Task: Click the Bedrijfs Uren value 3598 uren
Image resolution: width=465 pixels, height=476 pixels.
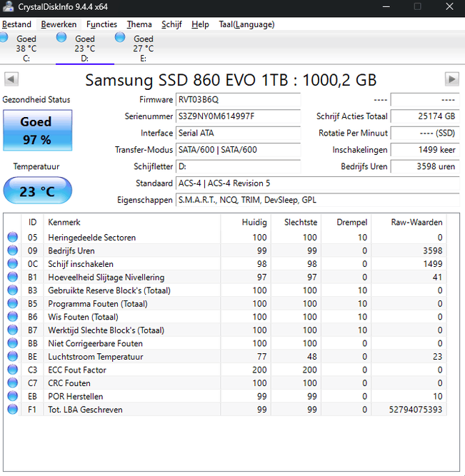Action: click(x=425, y=166)
